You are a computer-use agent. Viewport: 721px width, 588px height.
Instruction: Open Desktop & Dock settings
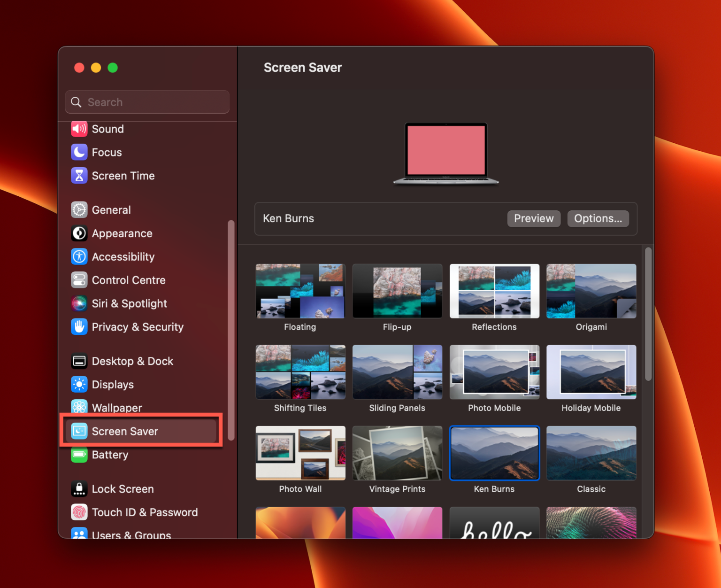[132, 361]
